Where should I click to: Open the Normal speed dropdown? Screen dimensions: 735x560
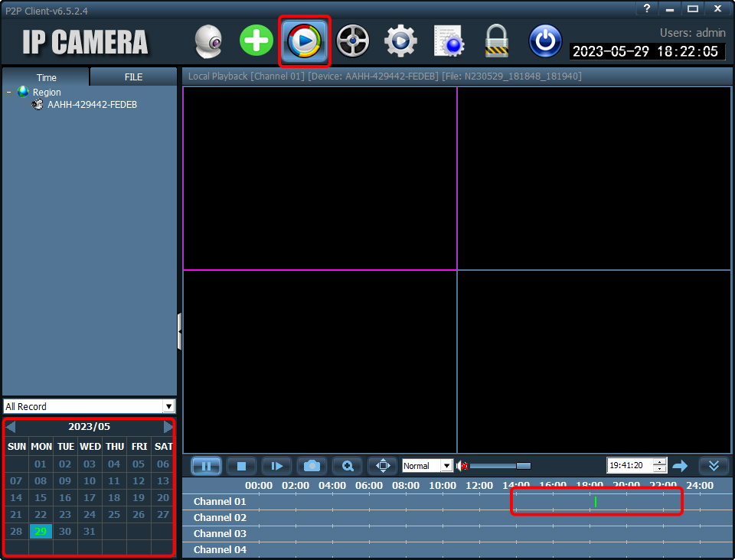(427, 466)
